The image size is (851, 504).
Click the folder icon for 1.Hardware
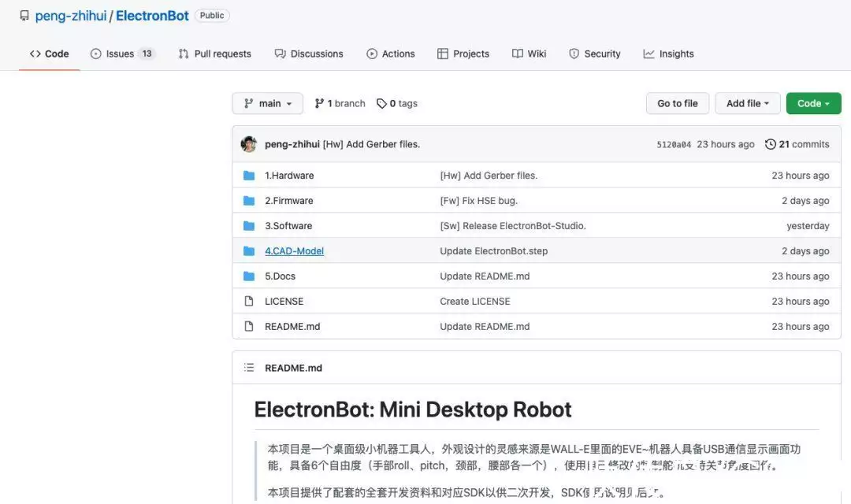pos(249,176)
